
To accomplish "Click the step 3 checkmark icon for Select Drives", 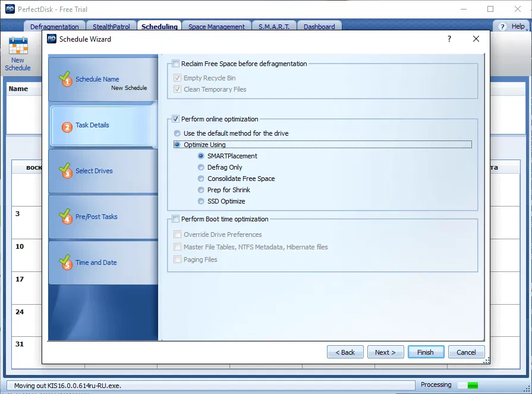I will [x=65, y=170].
